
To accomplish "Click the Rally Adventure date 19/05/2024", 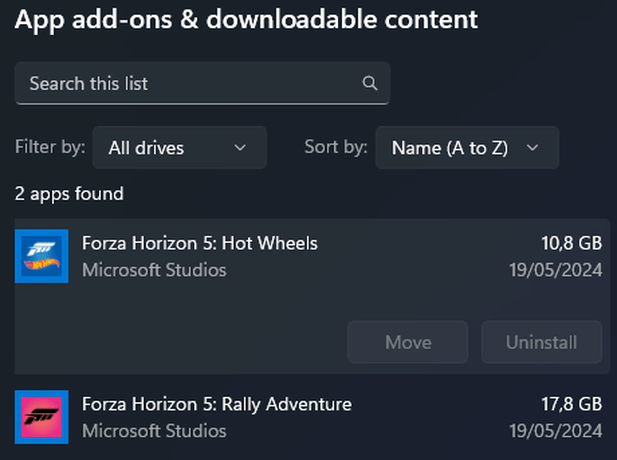I will tap(556, 431).
